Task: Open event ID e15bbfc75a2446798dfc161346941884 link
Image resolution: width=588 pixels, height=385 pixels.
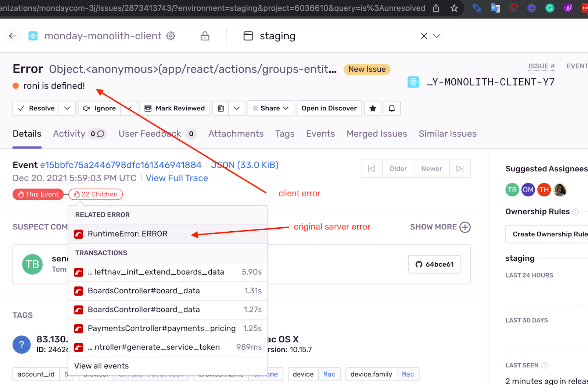Action: pos(121,165)
